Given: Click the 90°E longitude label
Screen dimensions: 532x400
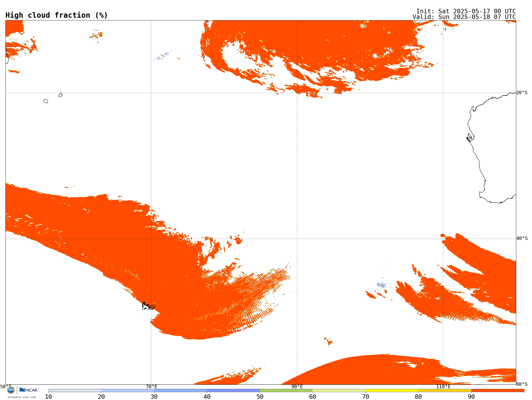Looking at the screenshot, I should [x=297, y=386].
